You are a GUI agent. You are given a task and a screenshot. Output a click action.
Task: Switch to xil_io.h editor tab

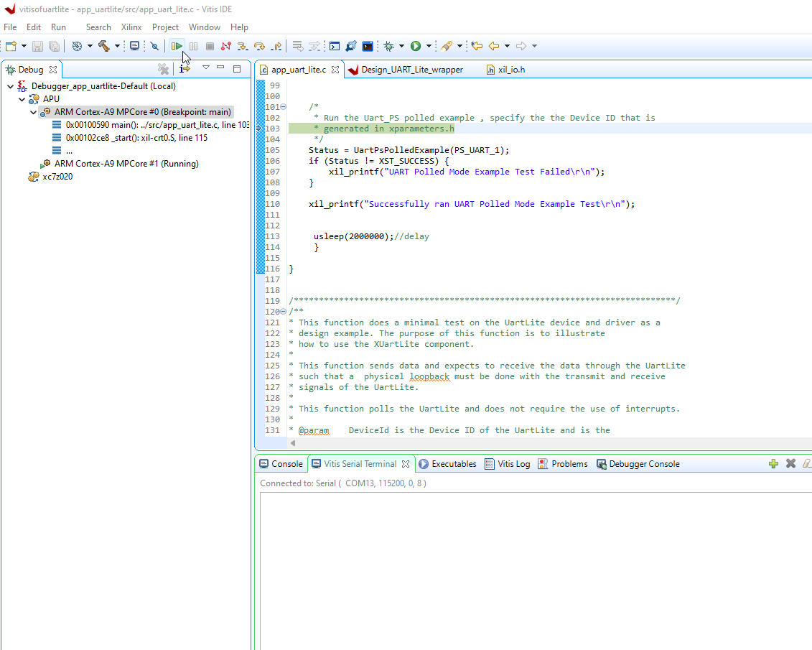[x=506, y=70]
